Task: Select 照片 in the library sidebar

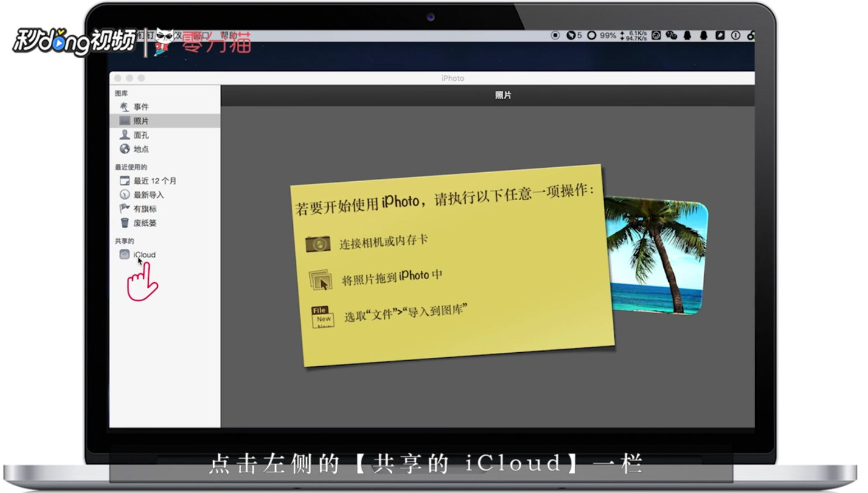Action: [x=164, y=121]
